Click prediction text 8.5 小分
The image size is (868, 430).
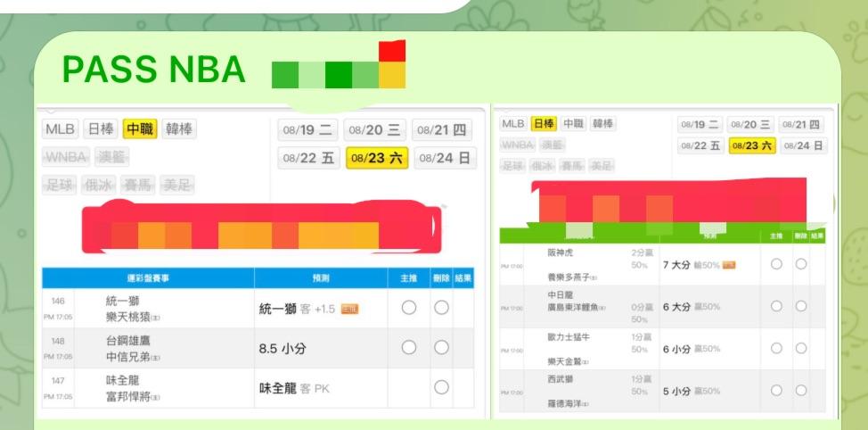283,349
